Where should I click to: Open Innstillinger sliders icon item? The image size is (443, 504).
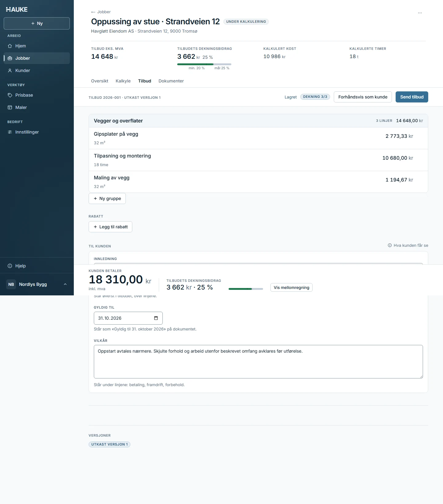click(x=37, y=132)
